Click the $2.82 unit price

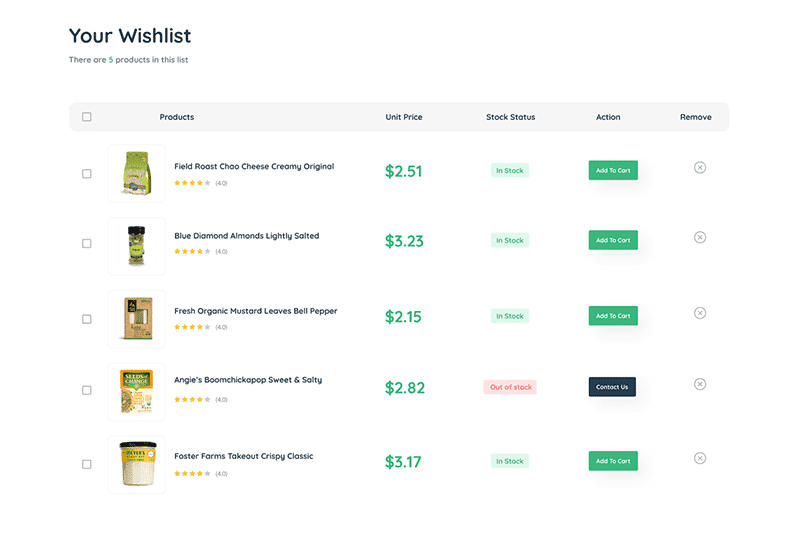[405, 388]
